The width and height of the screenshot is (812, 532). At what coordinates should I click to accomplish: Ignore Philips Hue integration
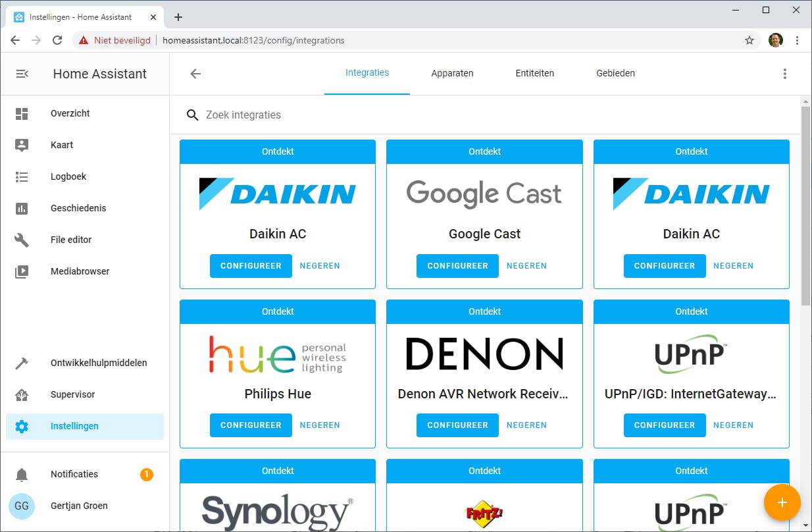pos(320,425)
